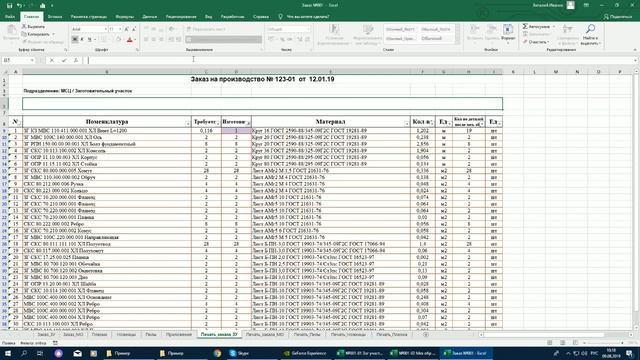Expand the Name Box dropdown
640x360 pixels.
(x=32, y=60)
